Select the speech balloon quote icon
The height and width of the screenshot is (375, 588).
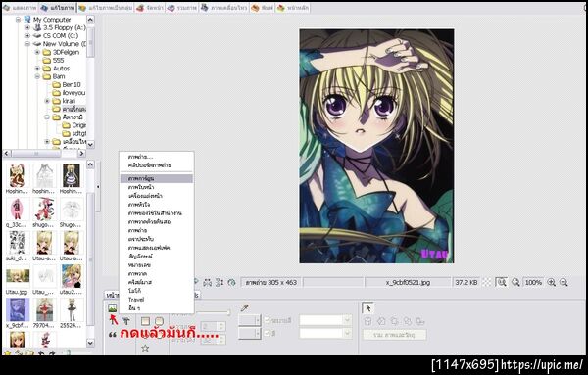[x=112, y=335]
